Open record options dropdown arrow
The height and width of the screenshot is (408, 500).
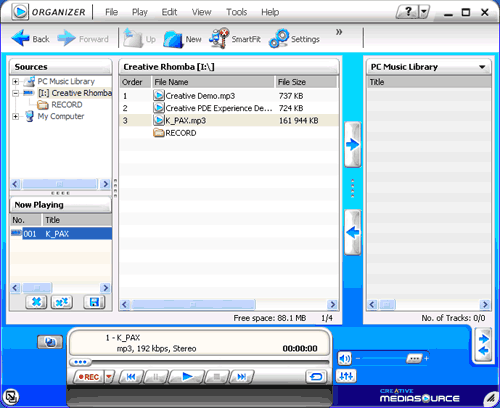click(x=109, y=377)
